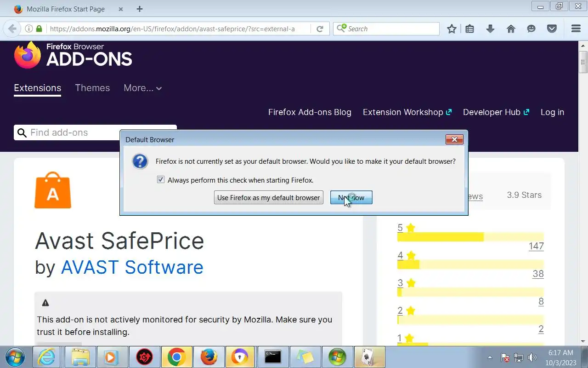Bookmark this page with the star icon

[452, 29]
